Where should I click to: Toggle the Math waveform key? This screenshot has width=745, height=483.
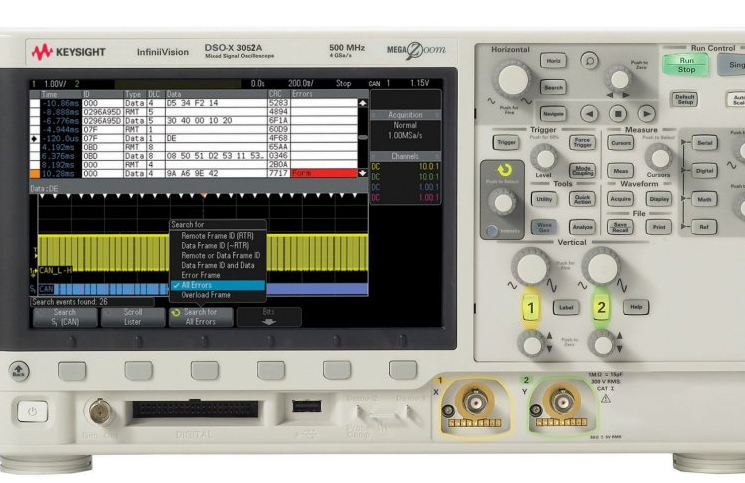tap(705, 199)
